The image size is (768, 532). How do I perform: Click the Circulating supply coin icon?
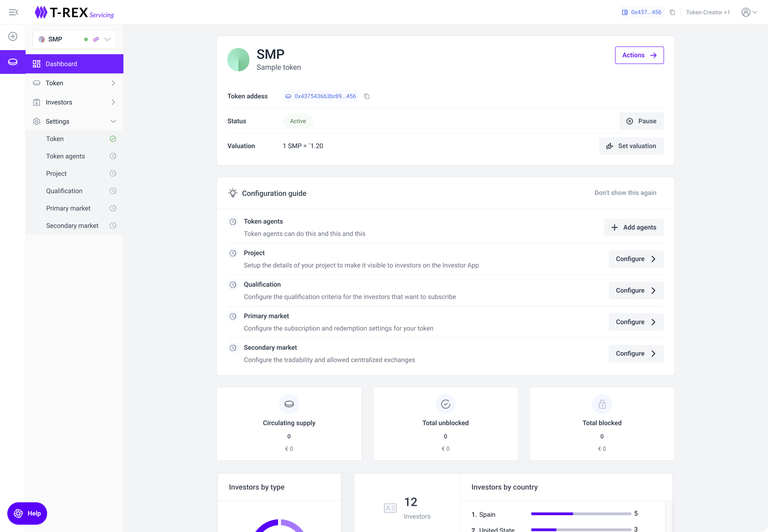point(289,404)
